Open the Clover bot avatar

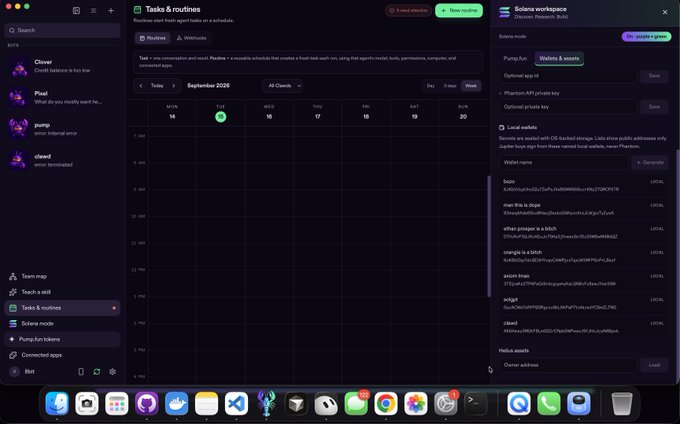(19, 66)
